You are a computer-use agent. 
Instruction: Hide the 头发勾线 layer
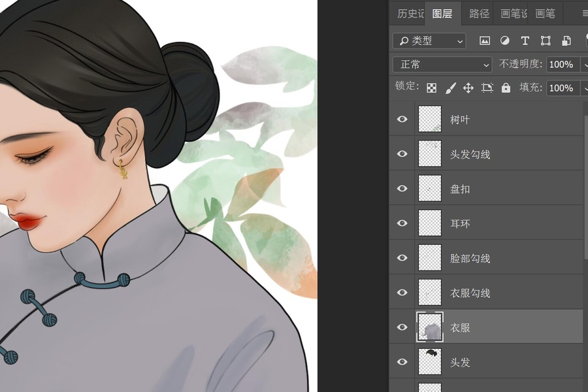tap(402, 154)
